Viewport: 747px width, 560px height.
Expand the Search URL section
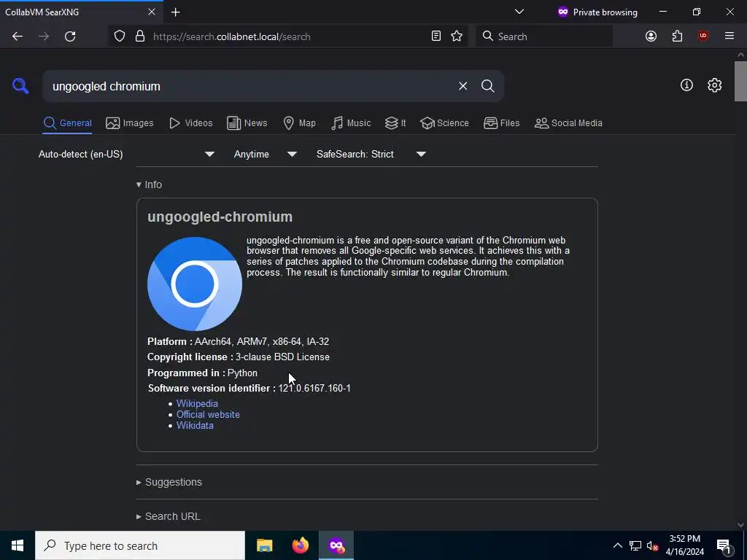coord(169,517)
